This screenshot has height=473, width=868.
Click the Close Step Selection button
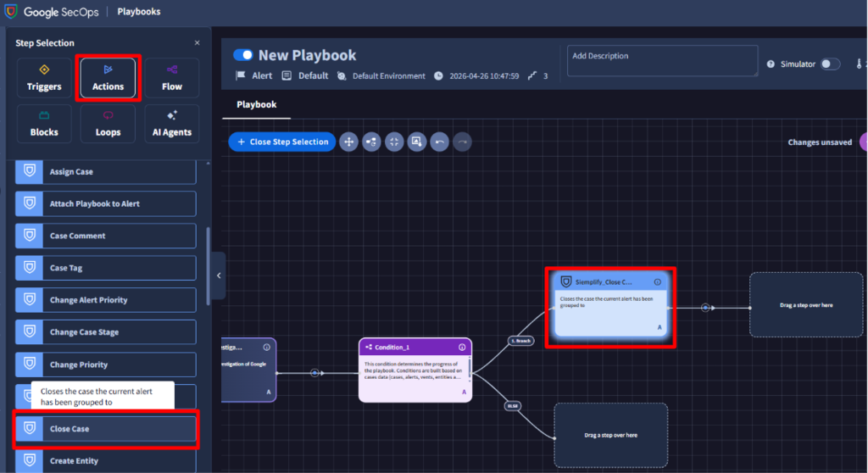tap(281, 142)
